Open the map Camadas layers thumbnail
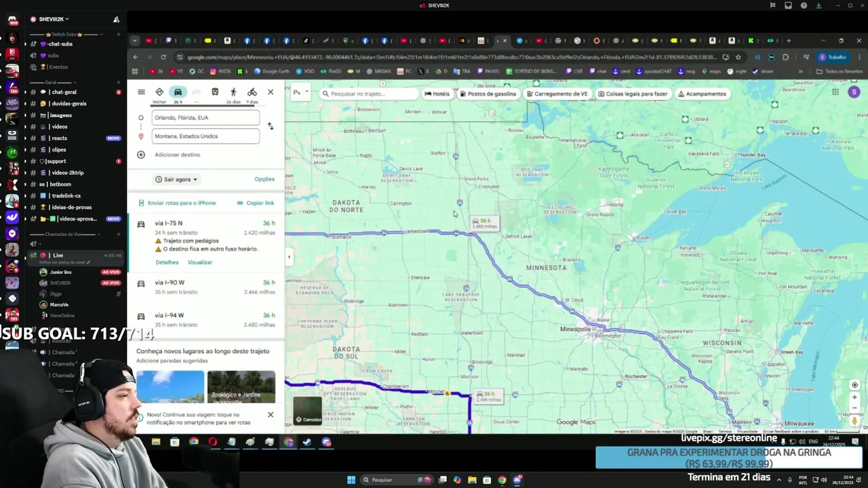Image resolution: width=868 pixels, height=488 pixels. coord(307,411)
